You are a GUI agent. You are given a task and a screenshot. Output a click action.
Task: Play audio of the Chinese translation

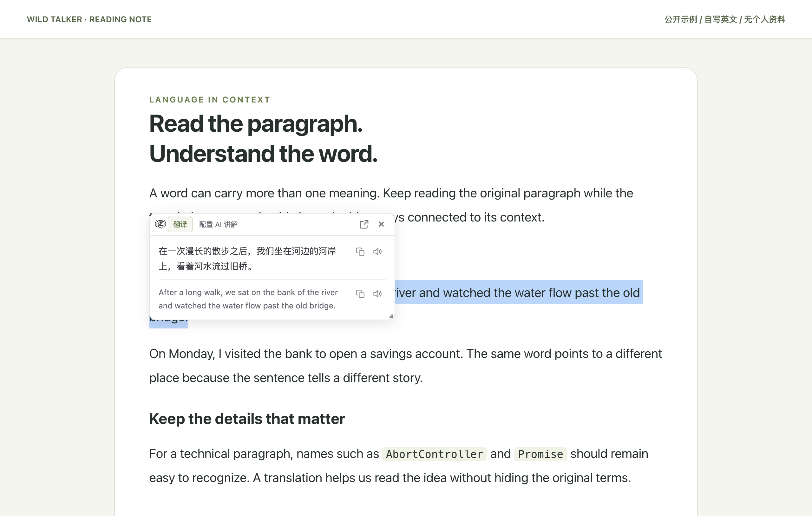pos(377,251)
